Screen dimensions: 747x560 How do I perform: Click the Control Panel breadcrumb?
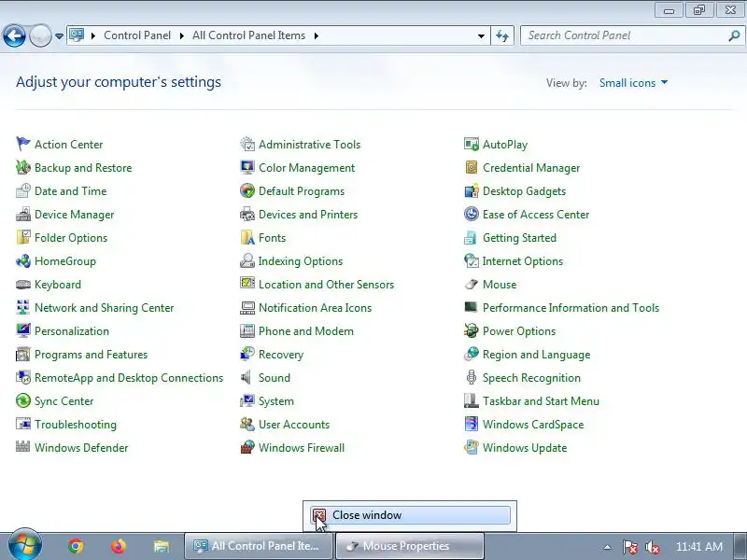point(137,35)
